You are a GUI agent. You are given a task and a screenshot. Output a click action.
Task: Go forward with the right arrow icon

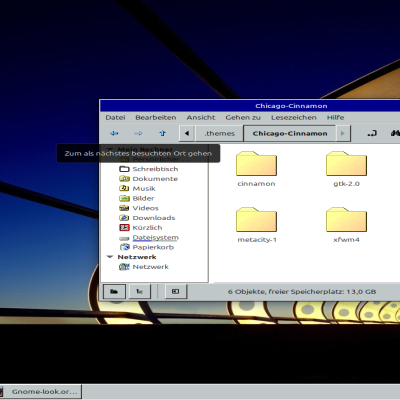coord(138,133)
